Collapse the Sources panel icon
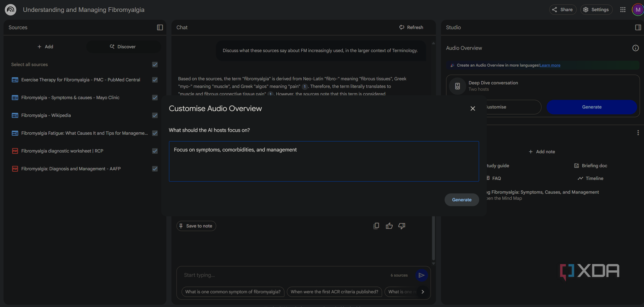This screenshot has width=644, height=307. (x=160, y=27)
